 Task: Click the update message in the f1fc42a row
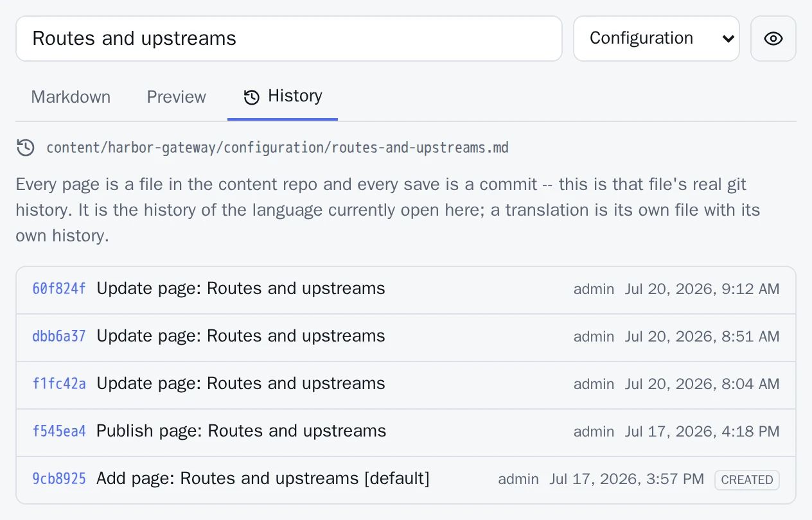coord(241,384)
